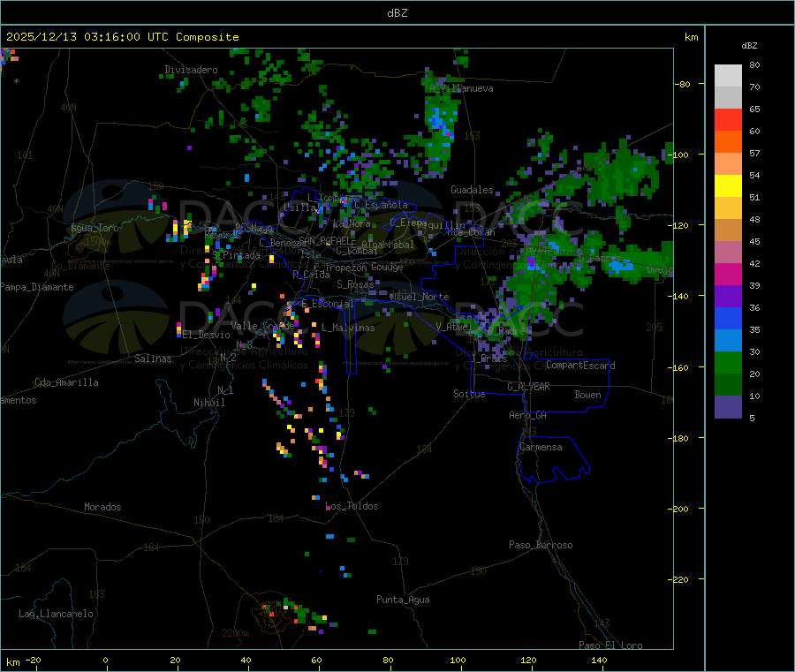
Task: Click the red 60-65 dBZ legend swatch
Action: coord(728,119)
